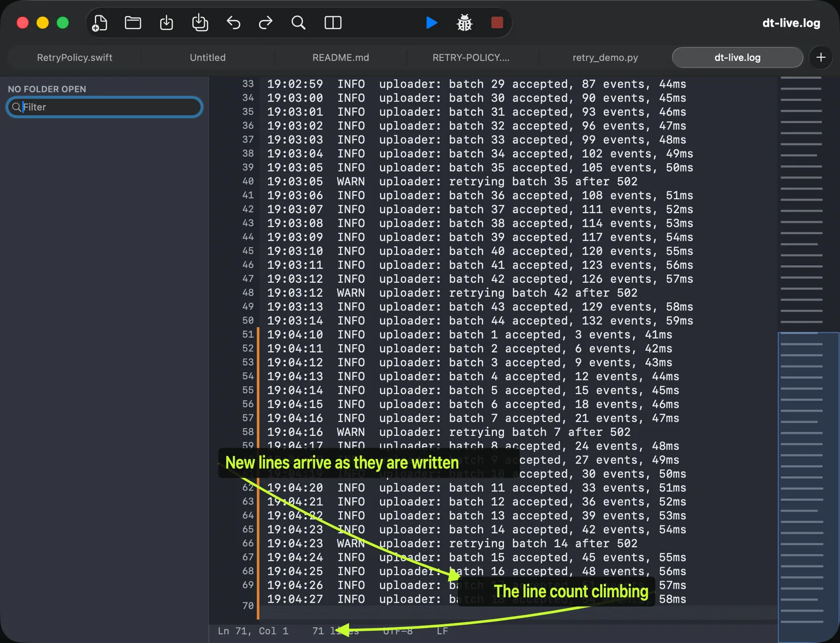The width and height of the screenshot is (840, 643).
Task: Click line number 70 in gutter
Action: tap(248, 605)
